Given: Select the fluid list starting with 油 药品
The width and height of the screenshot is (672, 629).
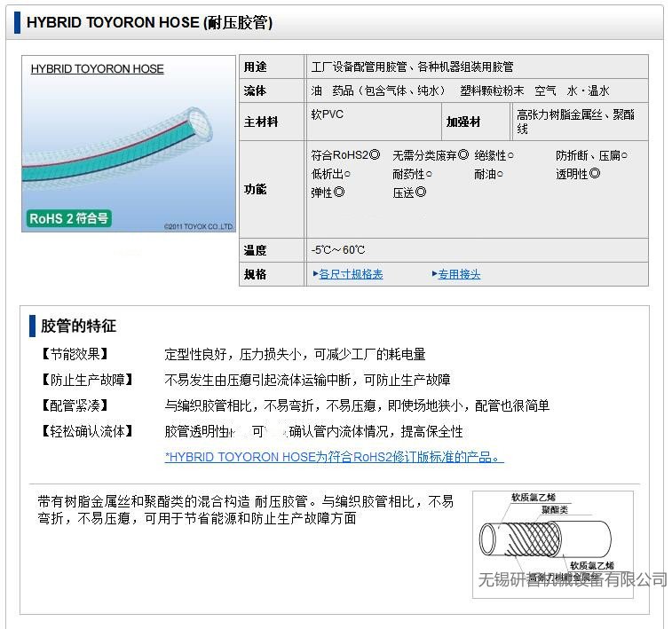Looking at the screenshot, I should 461,90.
